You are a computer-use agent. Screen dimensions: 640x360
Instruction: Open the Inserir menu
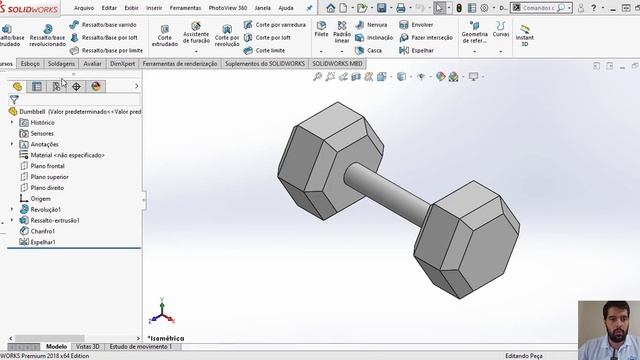tap(154, 8)
